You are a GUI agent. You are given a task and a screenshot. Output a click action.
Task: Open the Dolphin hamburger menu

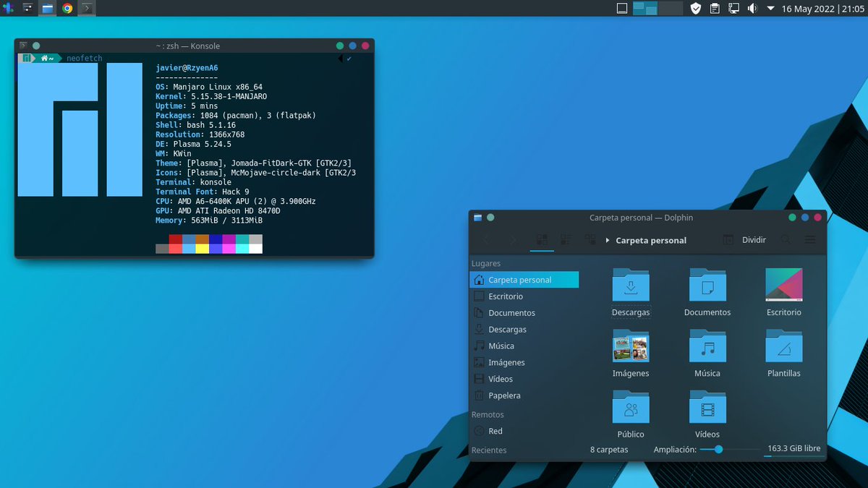810,240
